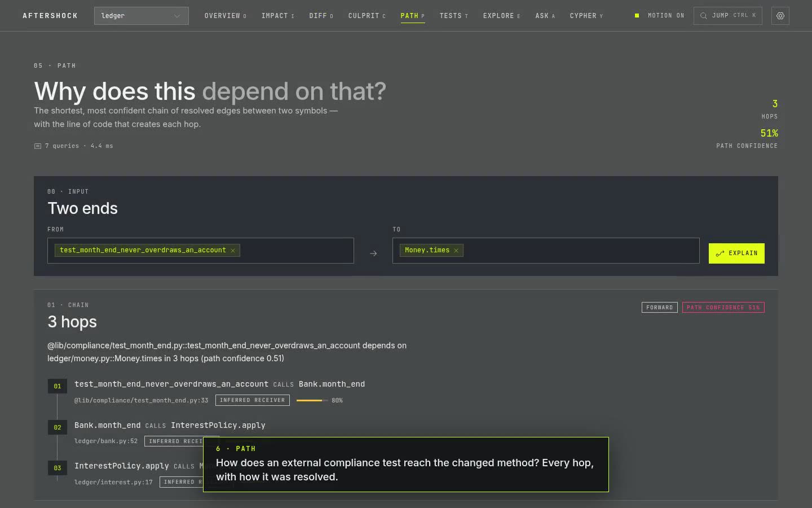Image resolution: width=812 pixels, height=508 pixels.
Task: Open the Diff tab
Action: 321,16
